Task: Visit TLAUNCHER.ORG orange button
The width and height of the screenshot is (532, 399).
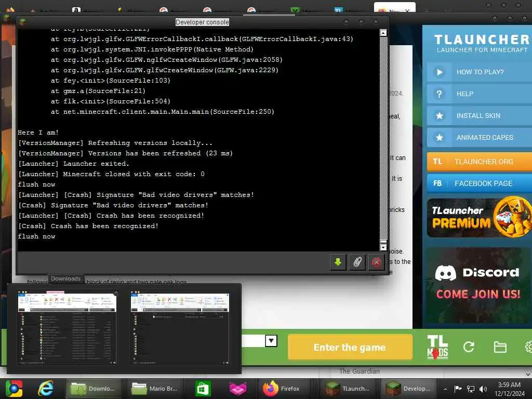Action: (x=480, y=162)
